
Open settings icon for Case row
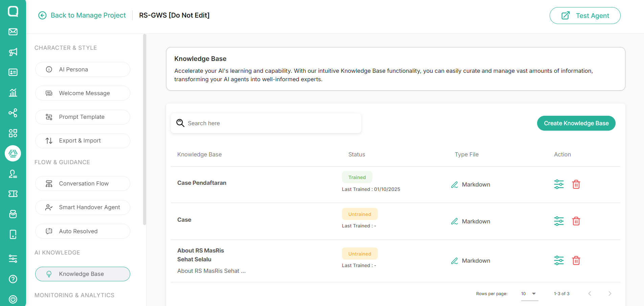pos(559,221)
